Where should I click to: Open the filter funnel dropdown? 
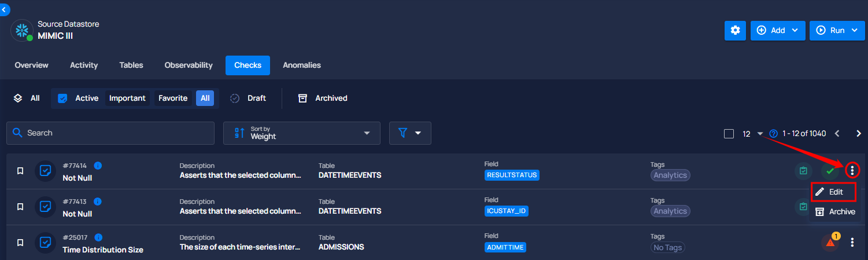(x=410, y=133)
